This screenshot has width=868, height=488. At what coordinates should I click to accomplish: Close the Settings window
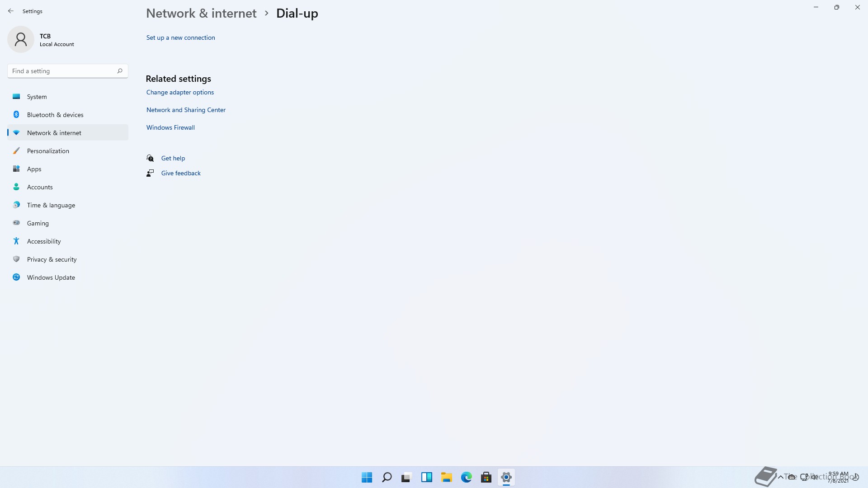click(x=858, y=7)
